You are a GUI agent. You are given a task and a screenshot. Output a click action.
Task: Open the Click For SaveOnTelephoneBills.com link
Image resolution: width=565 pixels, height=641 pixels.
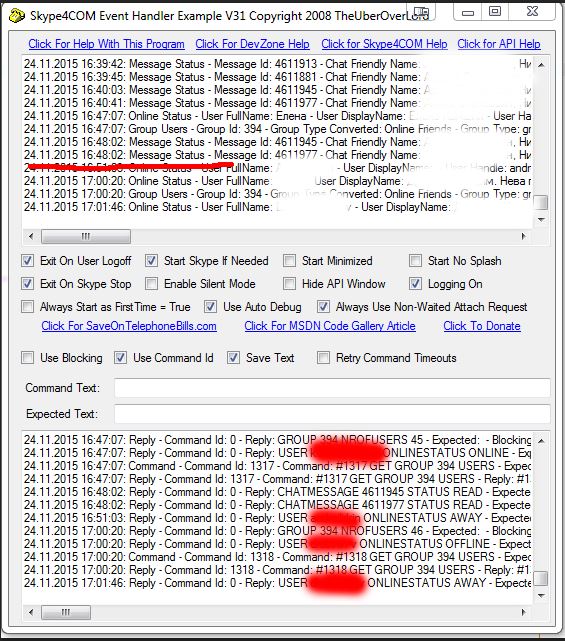(129, 326)
